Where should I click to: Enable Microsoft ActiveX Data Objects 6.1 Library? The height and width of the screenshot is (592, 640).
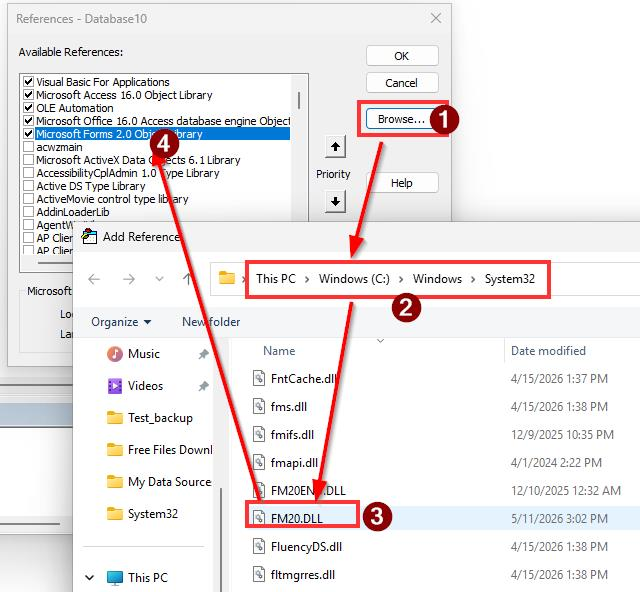[x=28, y=160]
